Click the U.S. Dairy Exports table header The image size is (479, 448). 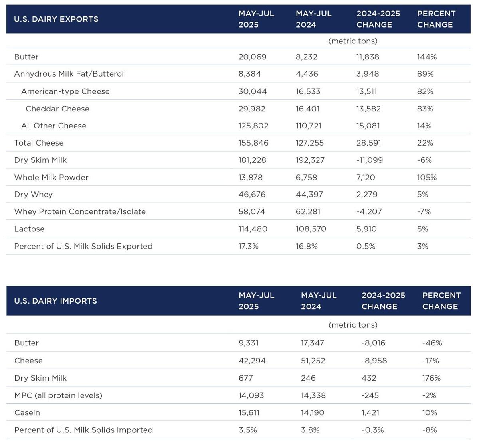[x=56, y=19]
